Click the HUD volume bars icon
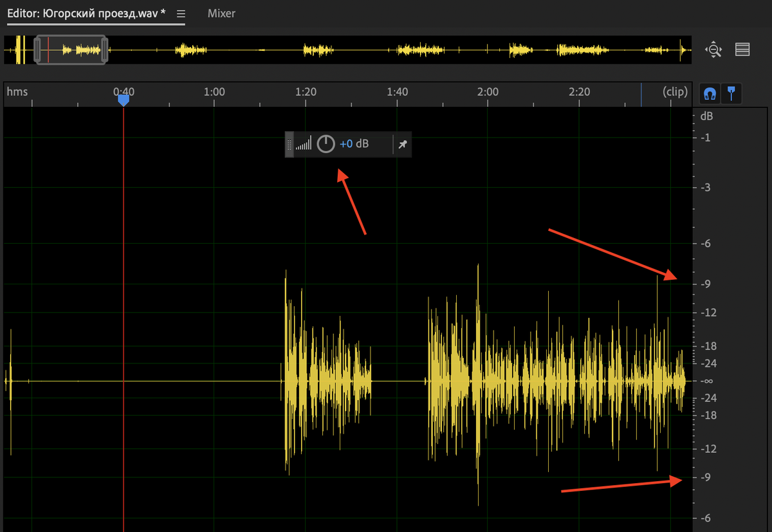This screenshot has height=532, width=772. [304, 144]
